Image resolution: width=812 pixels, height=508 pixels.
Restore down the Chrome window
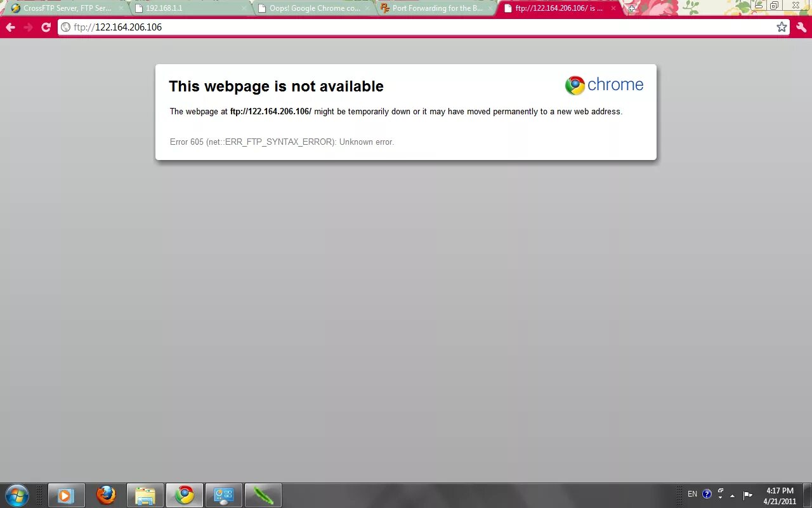[774, 5]
